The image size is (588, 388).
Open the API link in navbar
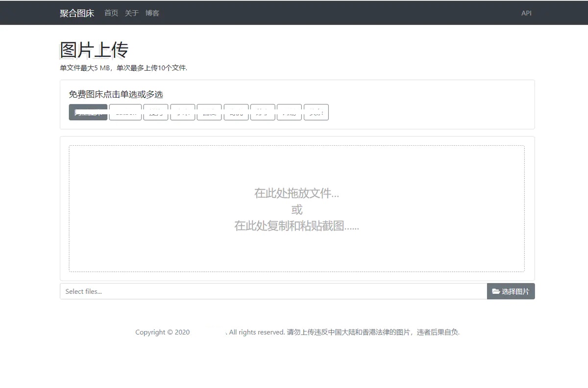point(526,13)
